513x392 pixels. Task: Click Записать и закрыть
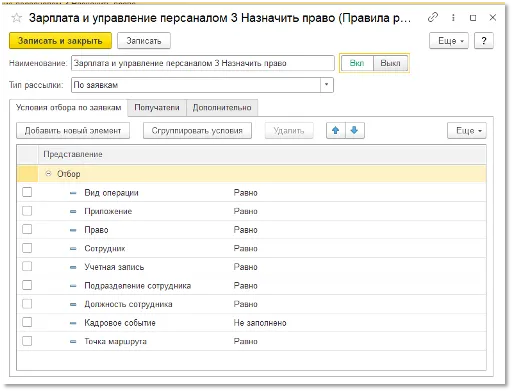[x=60, y=41]
